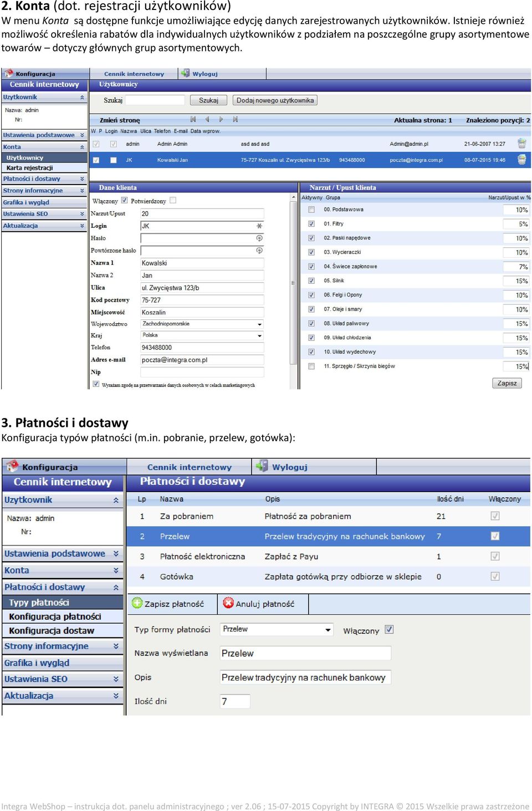
Task: Click the scrollbar up arrow in Dane klienta
Action: [x=294, y=197]
